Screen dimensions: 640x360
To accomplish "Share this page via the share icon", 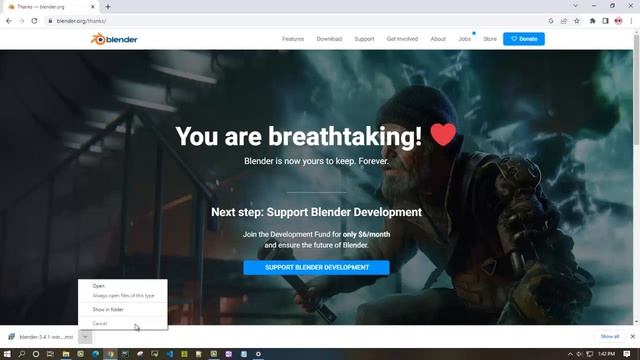I will (x=564, y=21).
